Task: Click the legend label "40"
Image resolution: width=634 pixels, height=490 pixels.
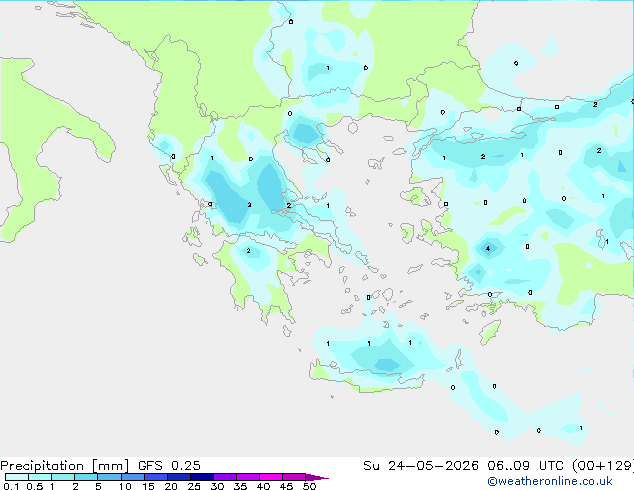Action: tap(263, 486)
